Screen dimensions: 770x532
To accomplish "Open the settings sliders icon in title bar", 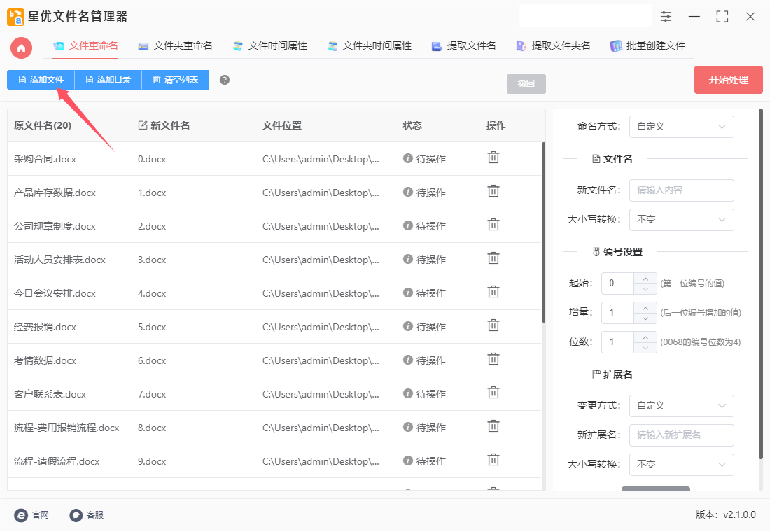I will pyautogui.click(x=666, y=16).
